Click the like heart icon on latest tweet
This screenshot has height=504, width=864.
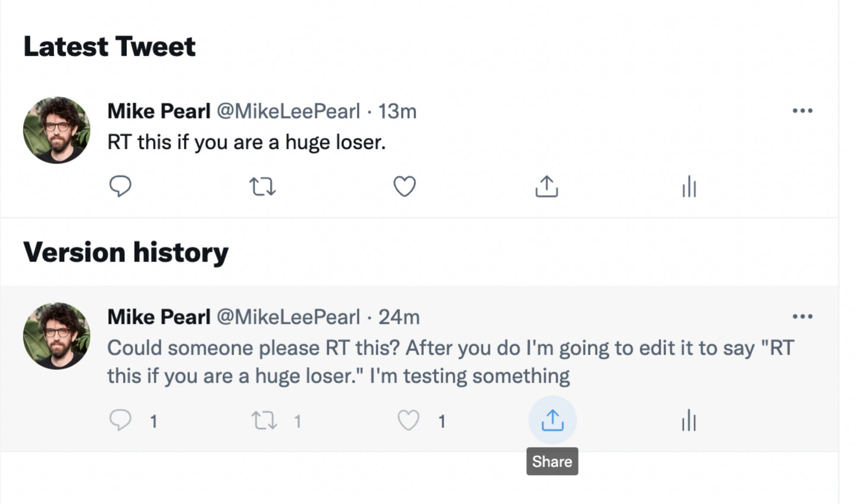pyautogui.click(x=404, y=186)
